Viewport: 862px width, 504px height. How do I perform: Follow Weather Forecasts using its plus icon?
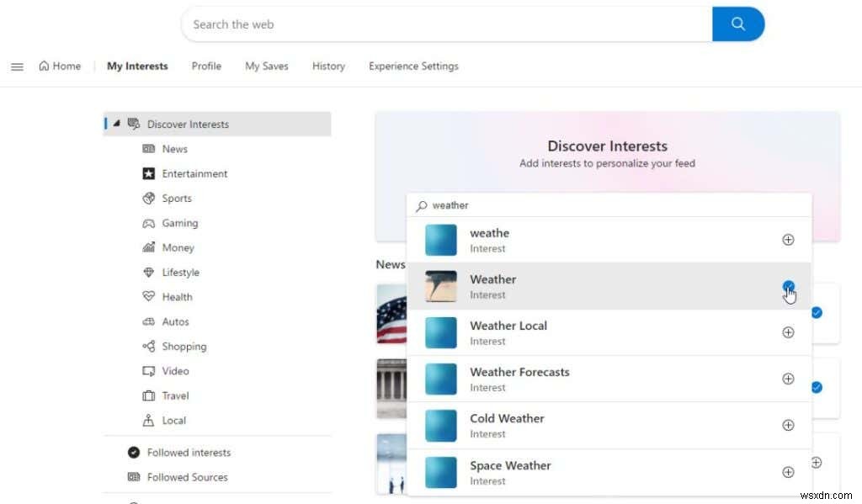pos(788,379)
